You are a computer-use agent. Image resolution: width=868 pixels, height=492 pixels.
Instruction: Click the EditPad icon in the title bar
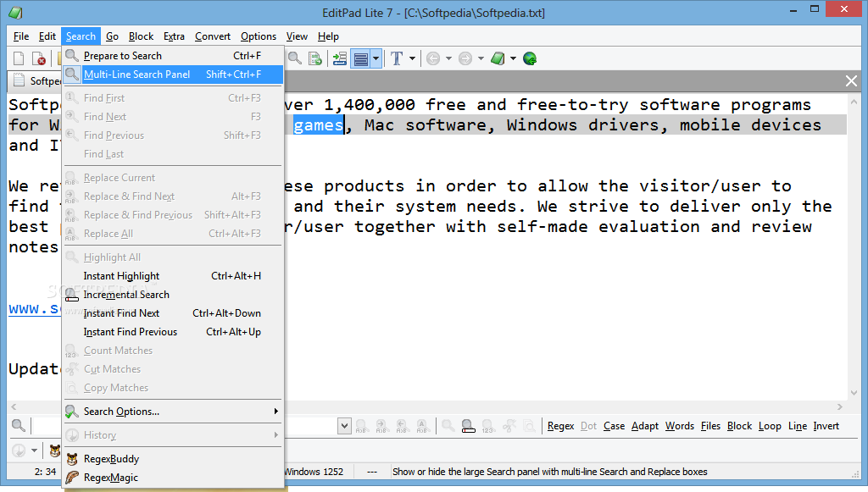pos(15,12)
